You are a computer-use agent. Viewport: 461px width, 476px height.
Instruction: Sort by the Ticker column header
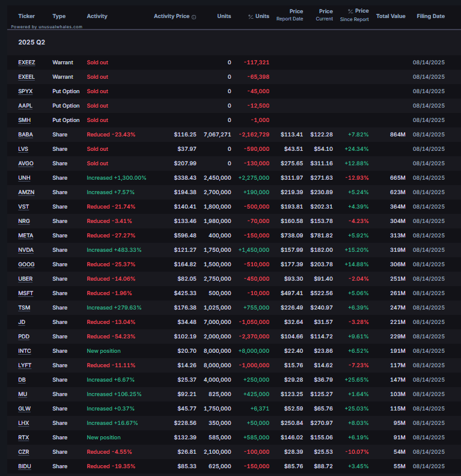(26, 16)
